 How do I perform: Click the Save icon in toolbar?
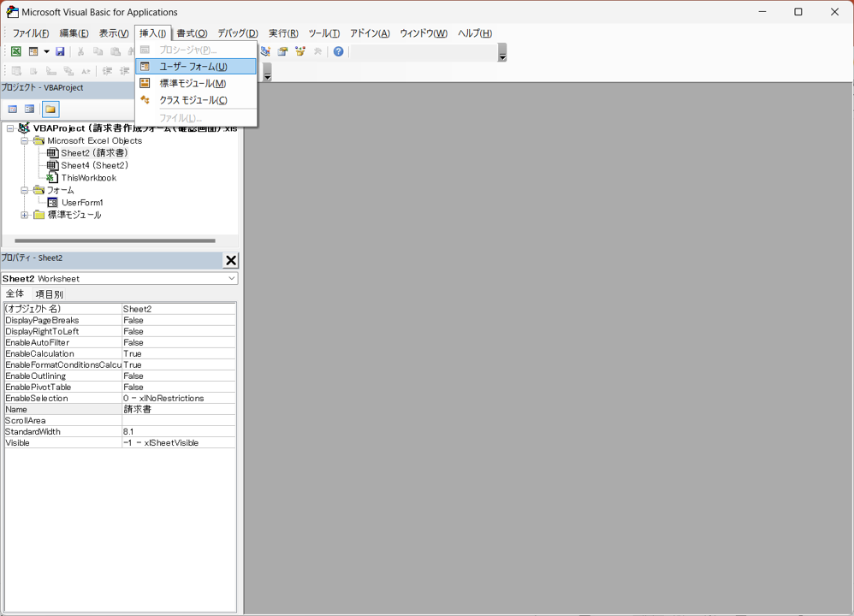click(60, 51)
